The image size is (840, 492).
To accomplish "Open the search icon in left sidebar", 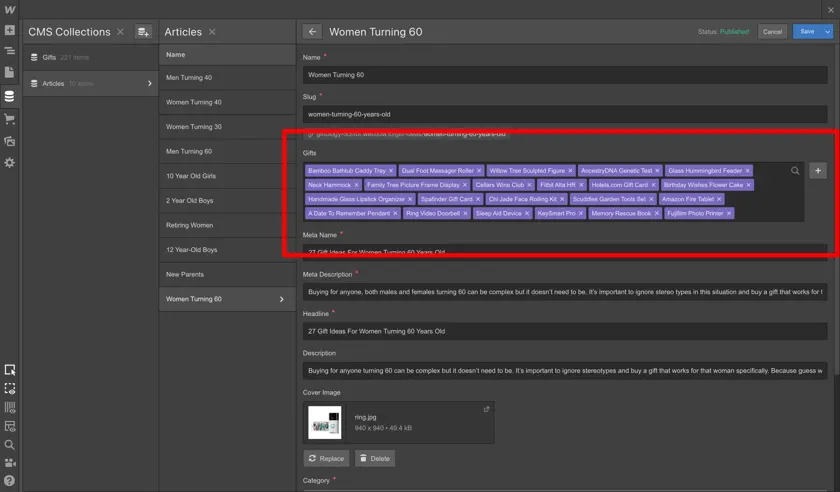I will click(x=10, y=445).
